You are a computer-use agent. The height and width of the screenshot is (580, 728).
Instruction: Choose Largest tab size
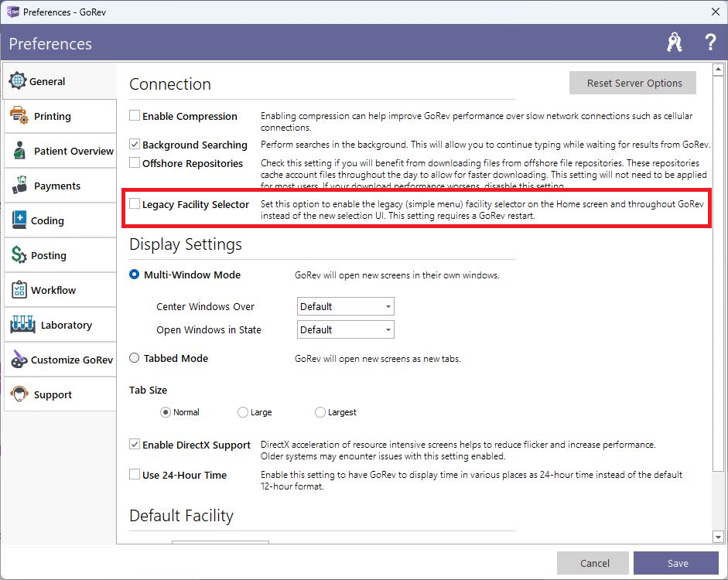(x=320, y=412)
